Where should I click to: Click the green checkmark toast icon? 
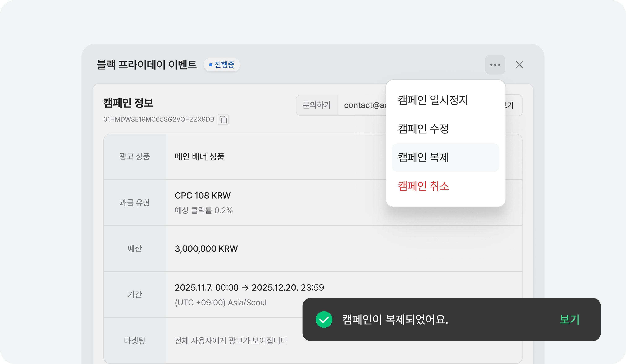(324, 319)
